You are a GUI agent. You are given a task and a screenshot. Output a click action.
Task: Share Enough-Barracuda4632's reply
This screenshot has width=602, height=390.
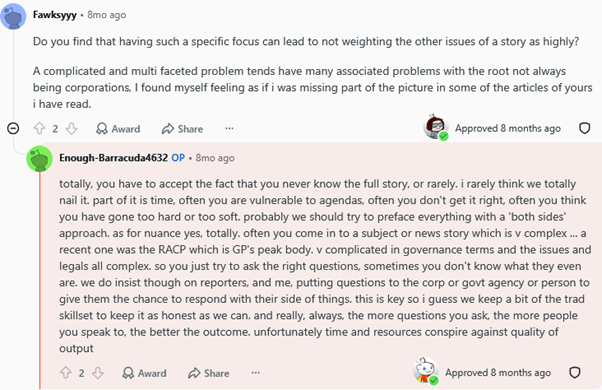209,373
